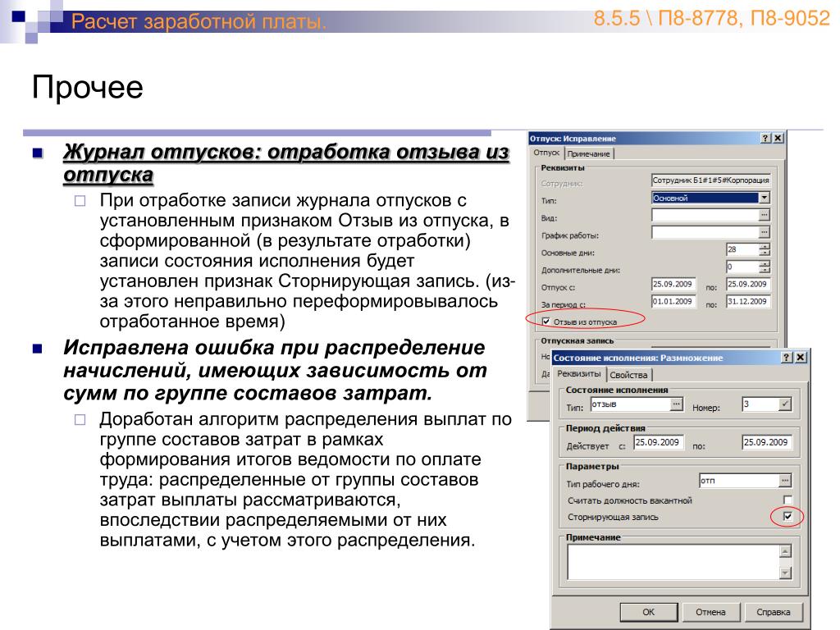This screenshot has height=630, width=840.
Task: Toggle the Сторнирующая запись checkbox
Action: click(x=787, y=517)
